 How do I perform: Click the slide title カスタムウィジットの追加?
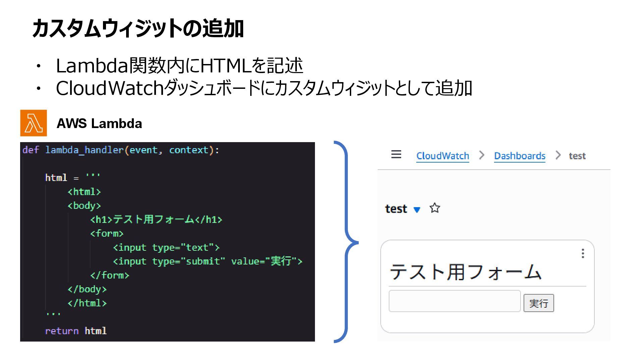[138, 28]
